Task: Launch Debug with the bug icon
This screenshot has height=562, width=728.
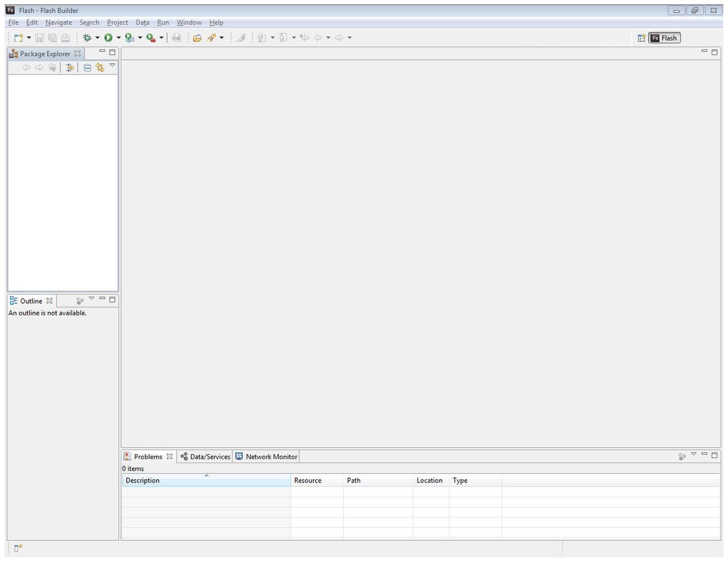Action: tap(87, 38)
